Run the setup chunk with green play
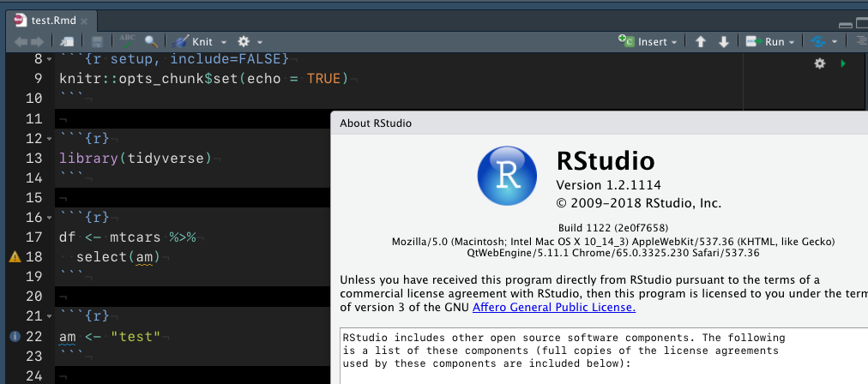 pyautogui.click(x=843, y=63)
